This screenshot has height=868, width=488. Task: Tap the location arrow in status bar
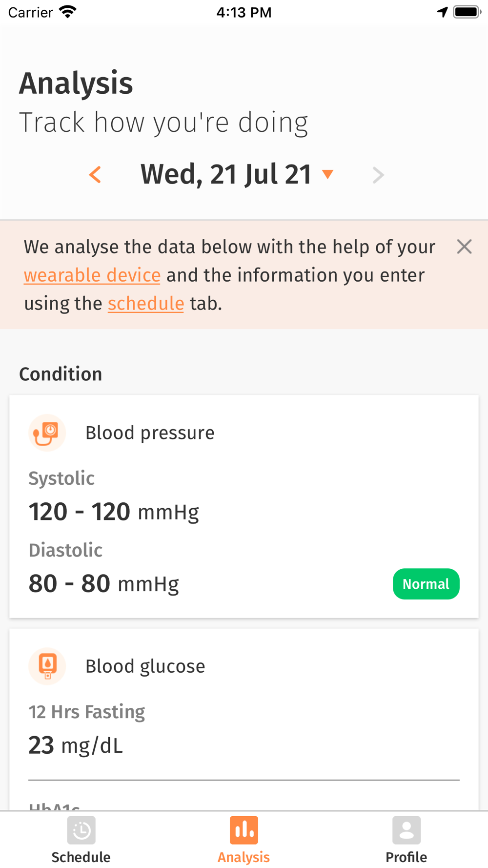442,12
